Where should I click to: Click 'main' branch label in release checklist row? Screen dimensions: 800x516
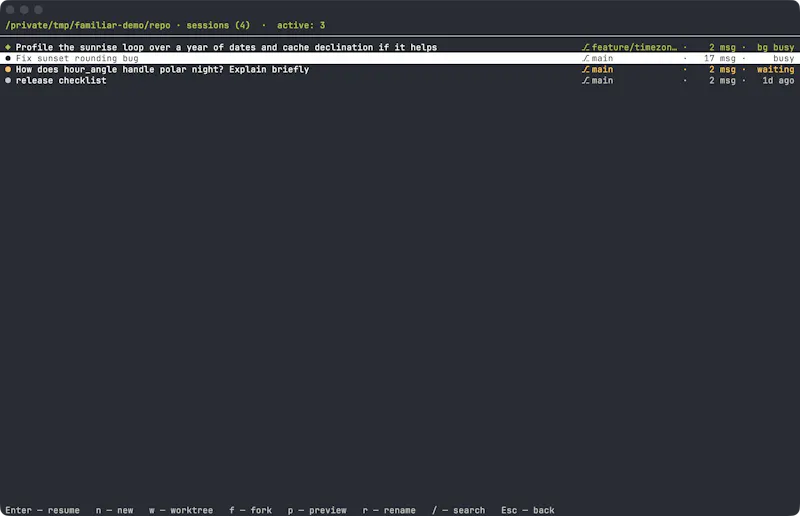[x=603, y=81]
